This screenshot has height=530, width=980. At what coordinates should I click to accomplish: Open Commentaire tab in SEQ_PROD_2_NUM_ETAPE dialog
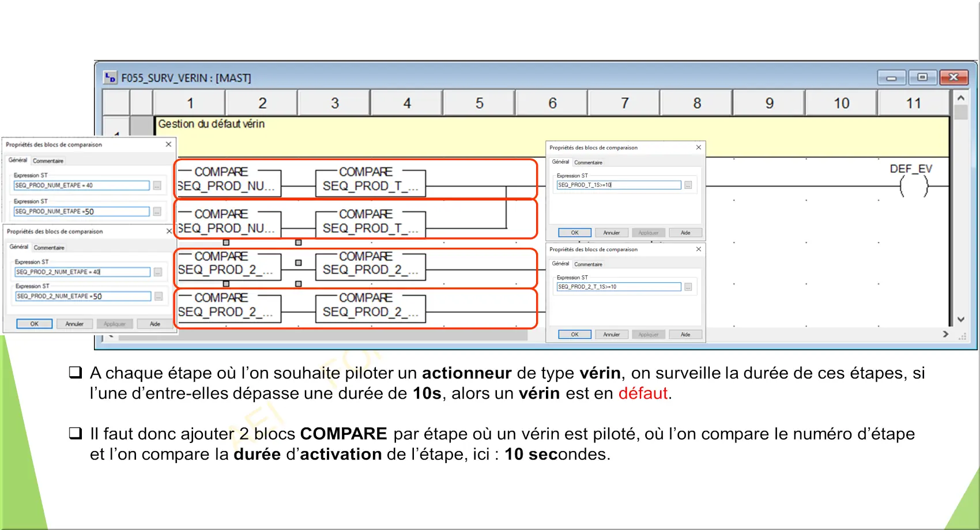tap(49, 248)
